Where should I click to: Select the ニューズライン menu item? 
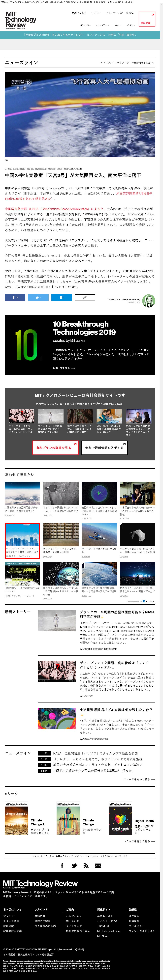coord(102,25)
